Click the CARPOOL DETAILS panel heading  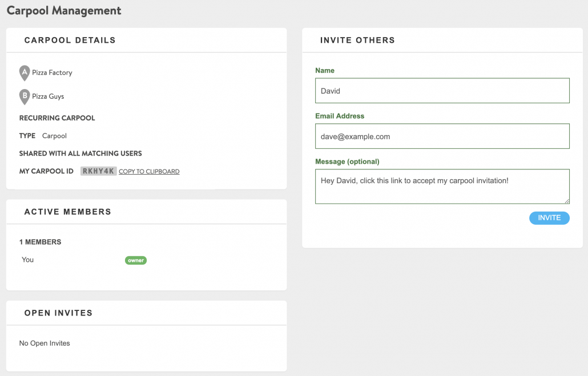click(70, 40)
